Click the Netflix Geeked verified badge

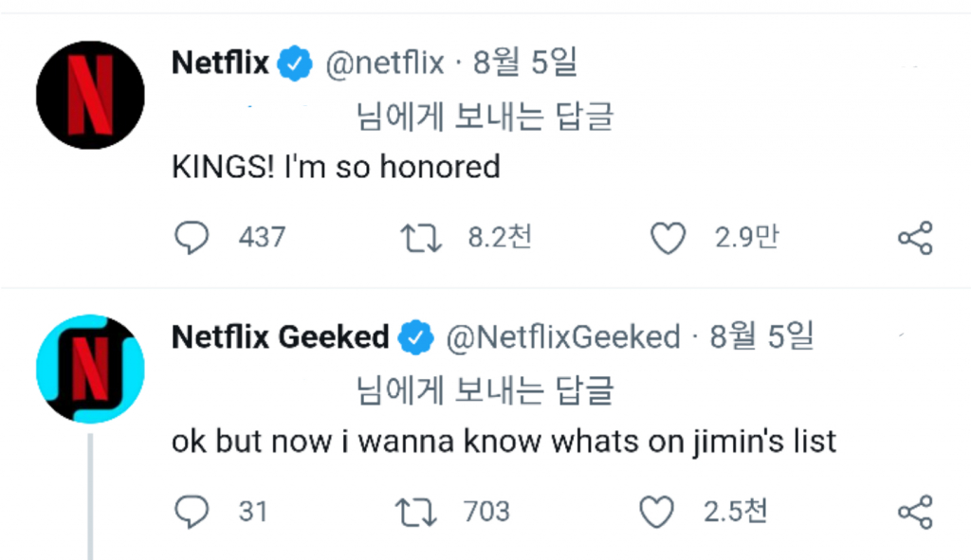click(415, 338)
